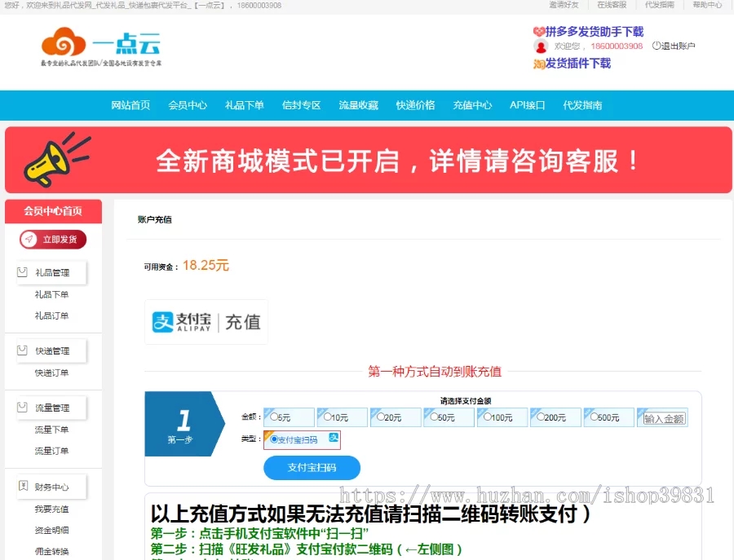
Task: Log out via 退出账户 link
Action: [676, 46]
